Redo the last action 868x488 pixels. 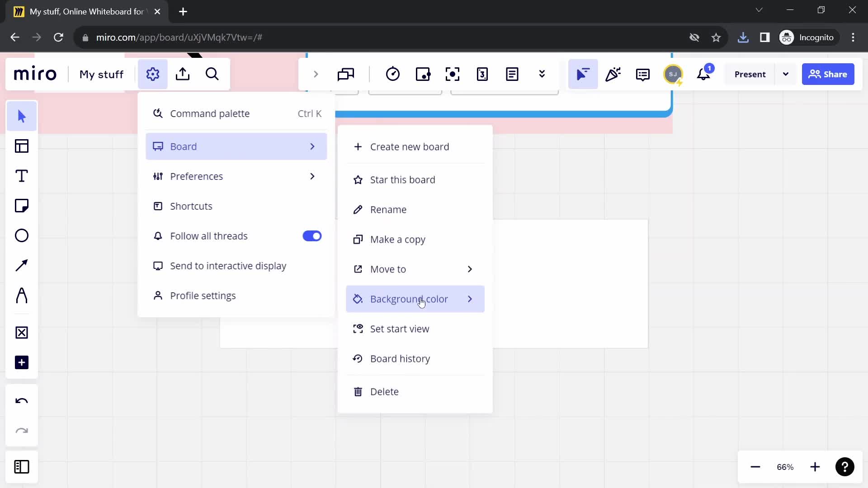point(22,431)
